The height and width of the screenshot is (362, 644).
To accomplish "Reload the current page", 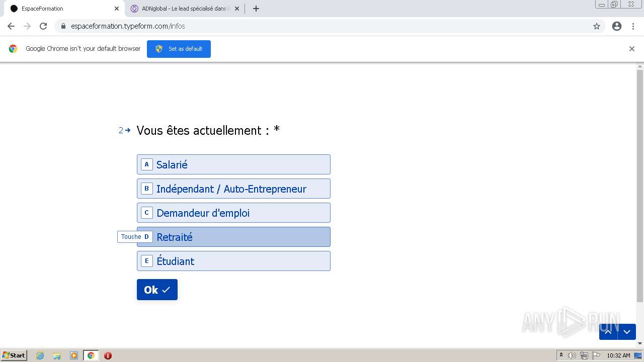I will (43, 26).
